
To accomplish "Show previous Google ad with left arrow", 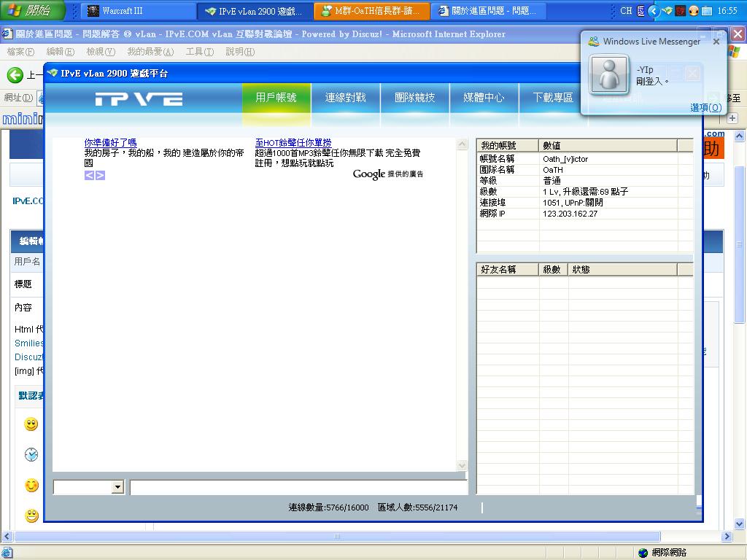I will pyautogui.click(x=89, y=175).
